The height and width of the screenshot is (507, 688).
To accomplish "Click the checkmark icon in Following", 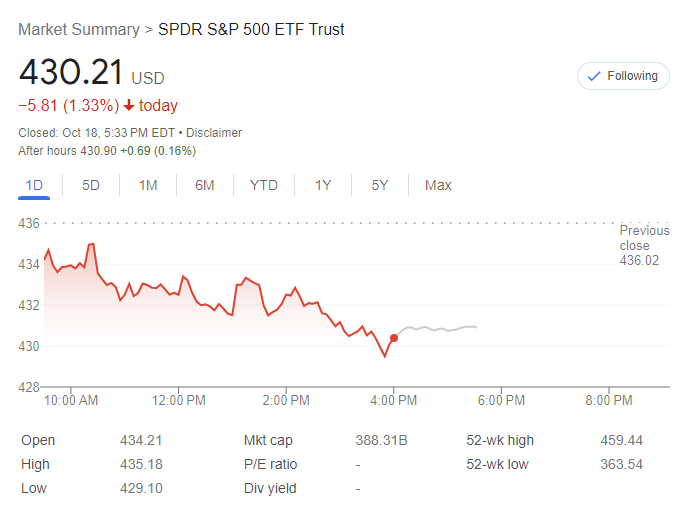I will click(594, 76).
